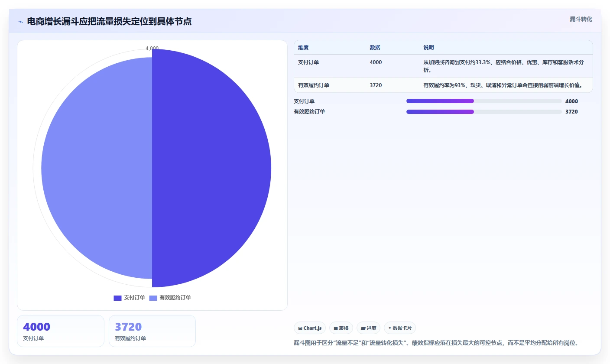The width and height of the screenshot is (610, 364).
Task: Select the 数据 column header
Action: (375, 48)
